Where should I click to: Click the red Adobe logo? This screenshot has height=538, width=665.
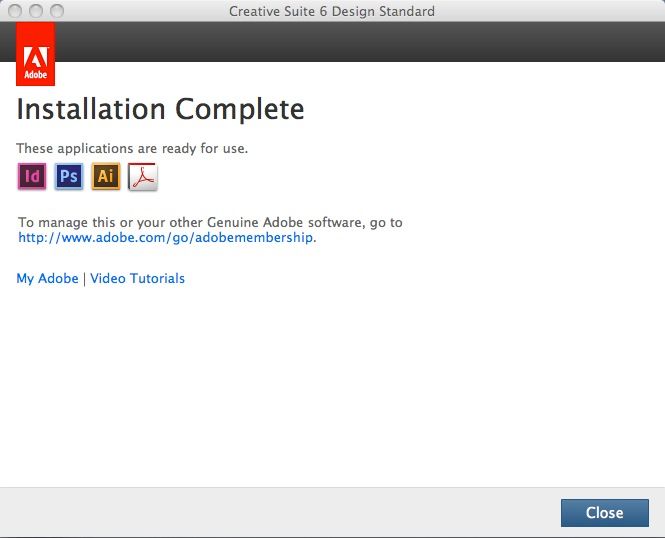(36, 54)
